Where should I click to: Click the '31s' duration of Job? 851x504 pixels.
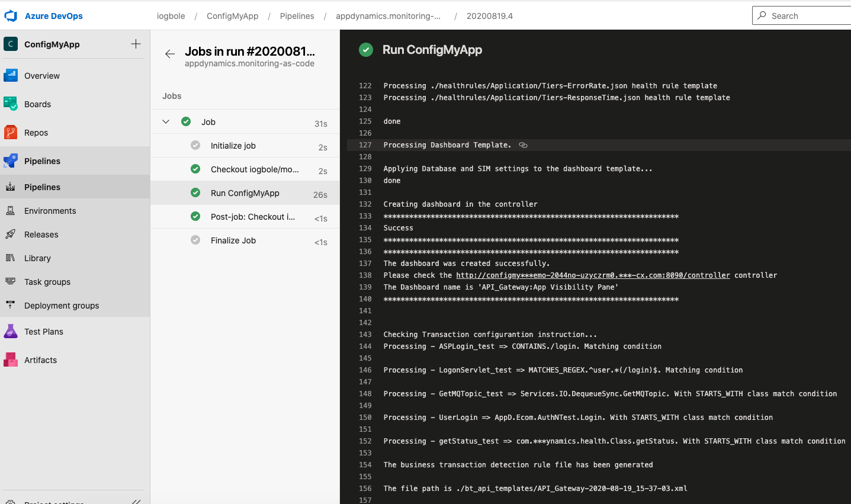pos(321,124)
